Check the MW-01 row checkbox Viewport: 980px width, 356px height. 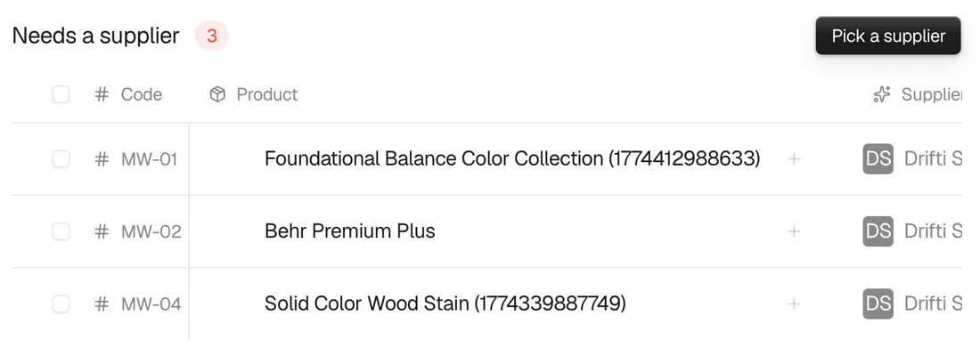pyautogui.click(x=61, y=159)
